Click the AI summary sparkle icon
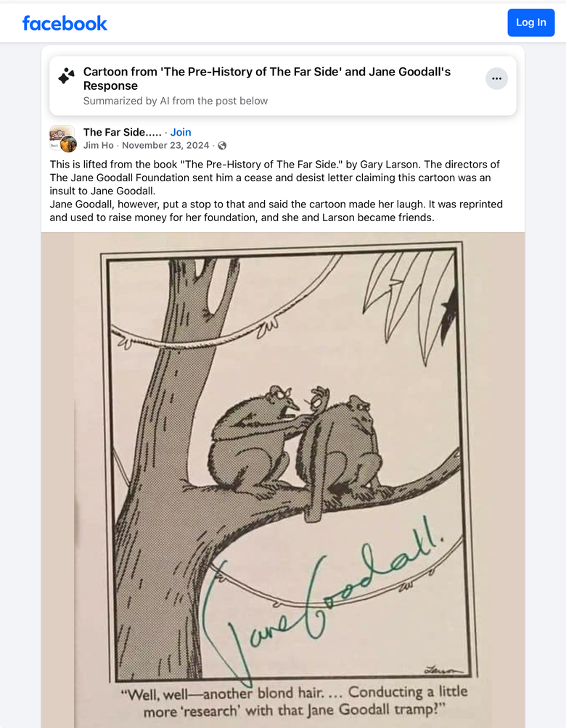Image resolution: width=566 pixels, height=728 pixels. coord(66,76)
